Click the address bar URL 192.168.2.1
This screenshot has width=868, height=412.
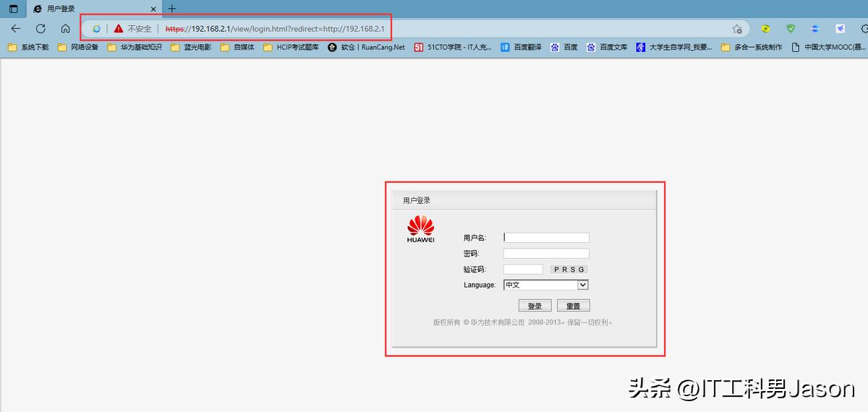[x=274, y=29]
